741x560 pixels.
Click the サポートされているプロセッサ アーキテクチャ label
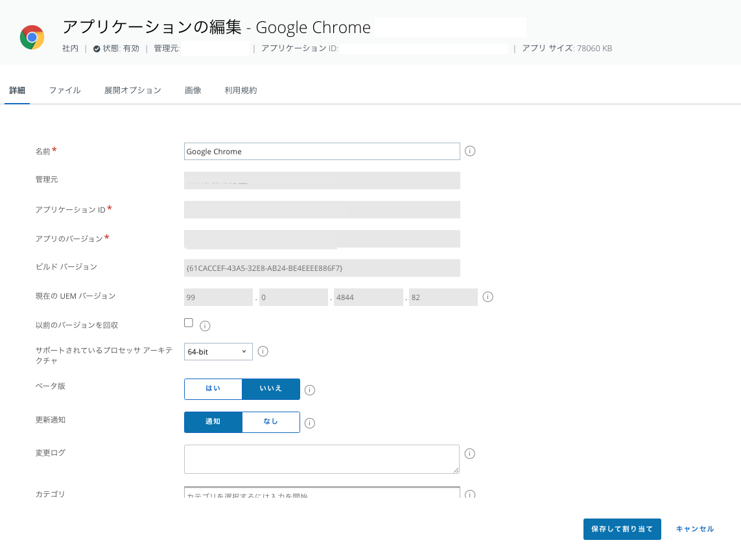104,355
